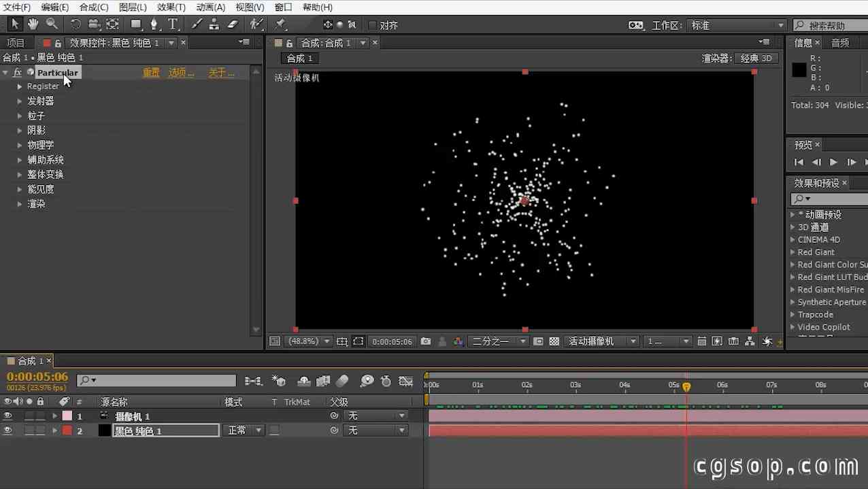Viewport: 868px width, 489px height.
Task: Click the Play button in preview panel
Action: (833, 162)
